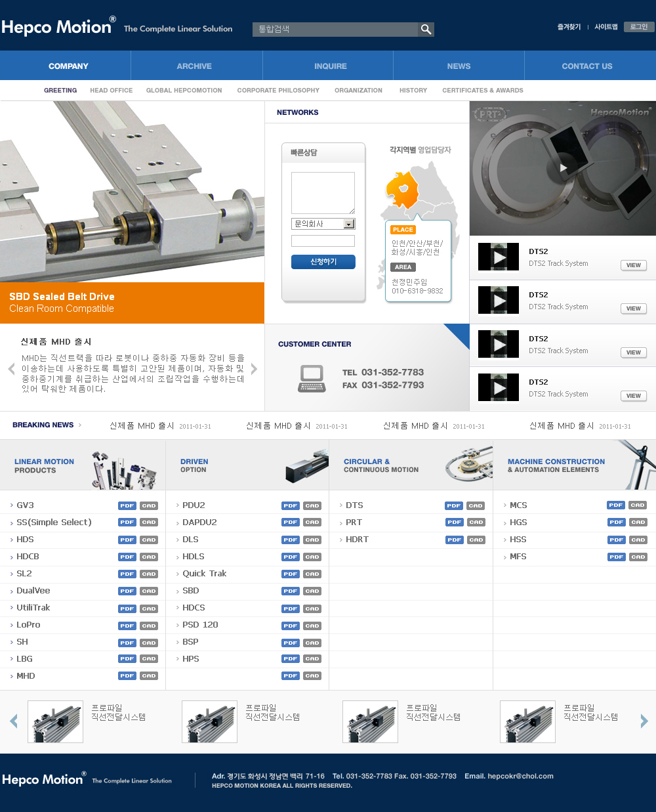Show the previous product profile using left arrow

[x=14, y=721]
